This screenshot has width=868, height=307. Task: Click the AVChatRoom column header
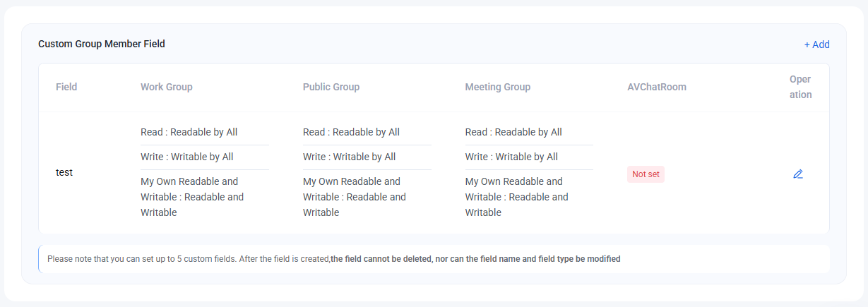[657, 87]
